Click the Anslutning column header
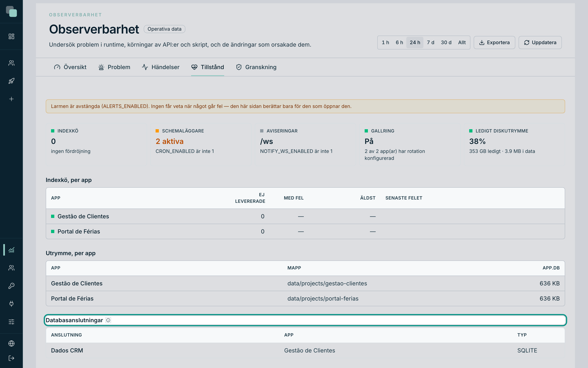 (66, 335)
